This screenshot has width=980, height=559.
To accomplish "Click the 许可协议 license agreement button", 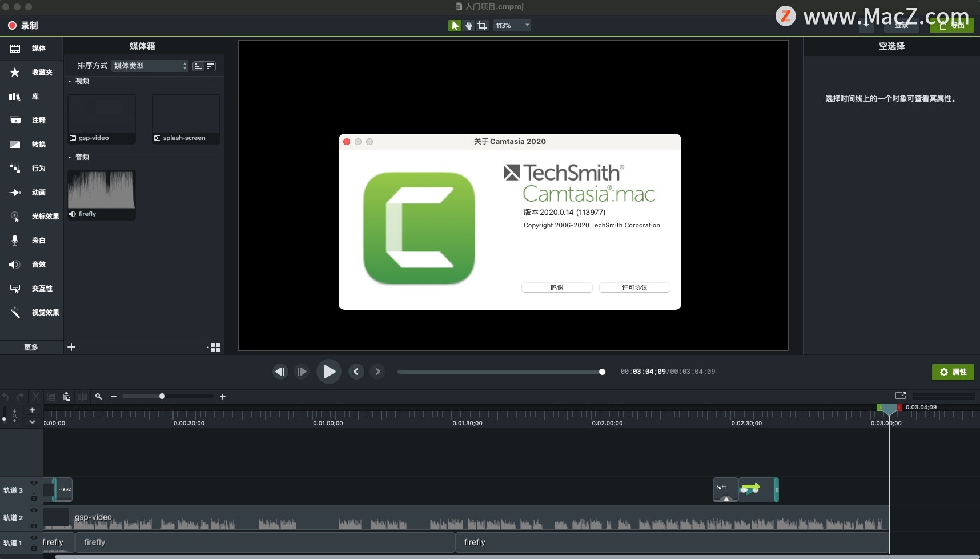I will [634, 288].
